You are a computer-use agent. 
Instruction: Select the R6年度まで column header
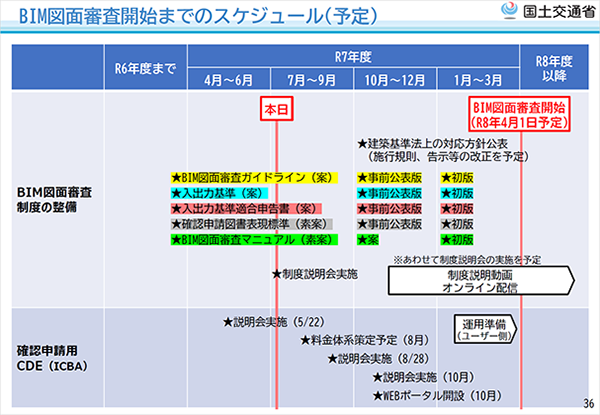pos(145,67)
